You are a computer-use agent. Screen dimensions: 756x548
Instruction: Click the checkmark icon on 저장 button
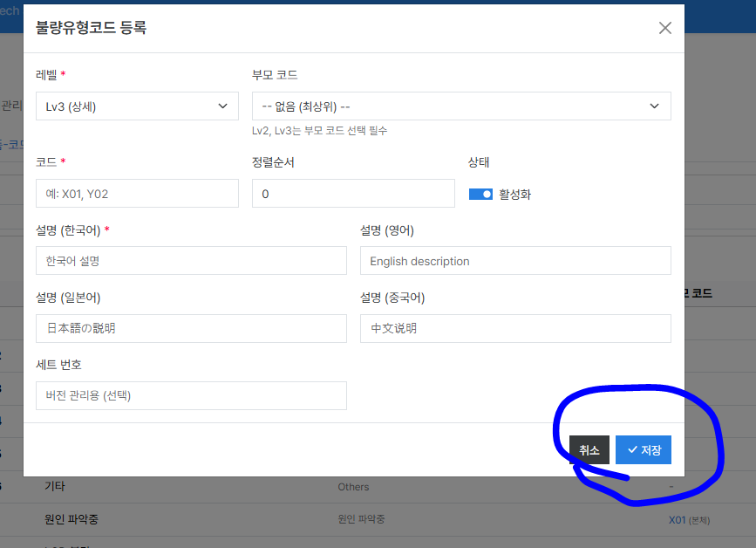click(632, 450)
